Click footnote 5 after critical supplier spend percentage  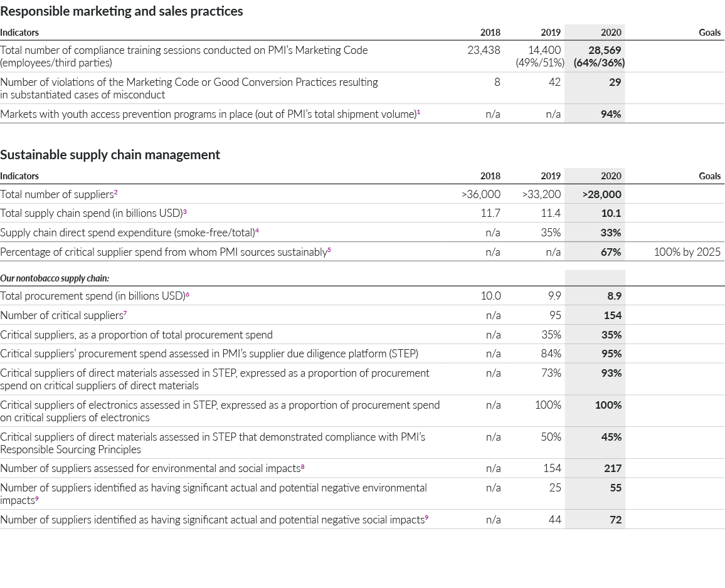pyautogui.click(x=329, y=250)
